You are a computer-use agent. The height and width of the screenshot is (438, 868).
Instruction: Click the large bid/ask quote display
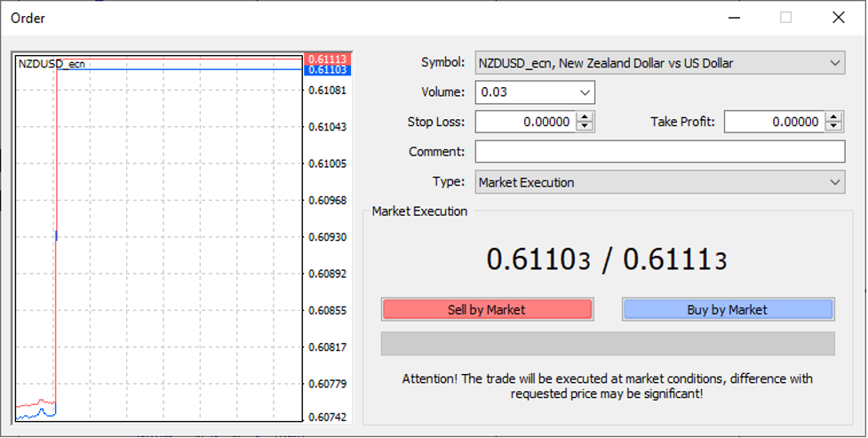(607, 260)
